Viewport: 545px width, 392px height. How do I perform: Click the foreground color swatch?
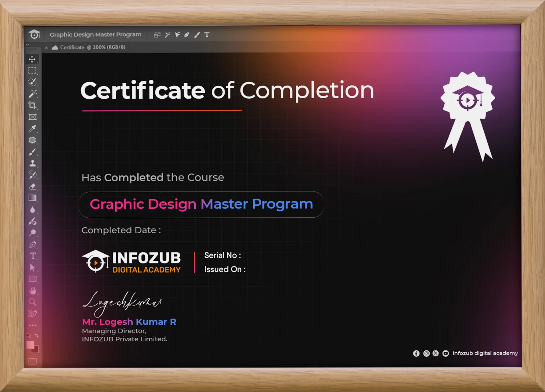(31, 344)
